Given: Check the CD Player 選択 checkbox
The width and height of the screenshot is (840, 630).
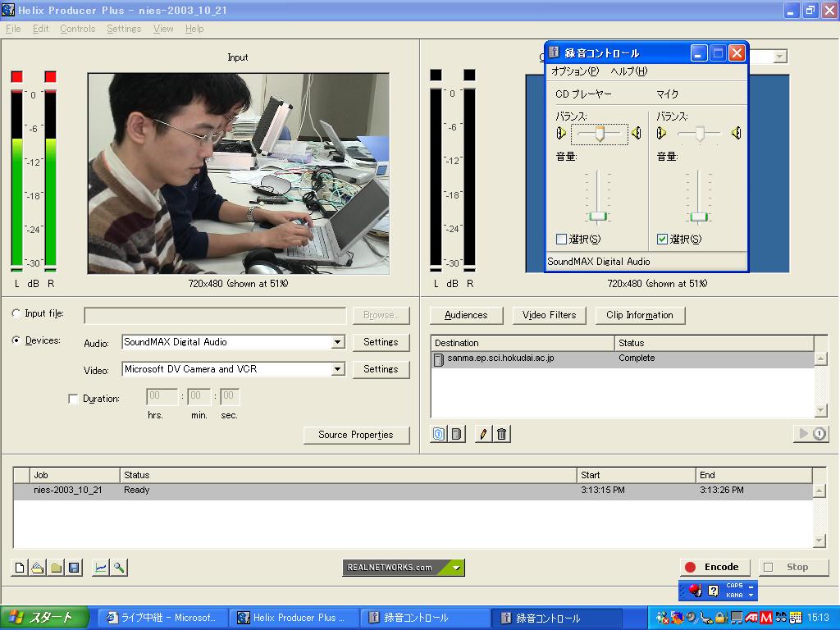Looking at the screenshot, I should coord(562,240).
